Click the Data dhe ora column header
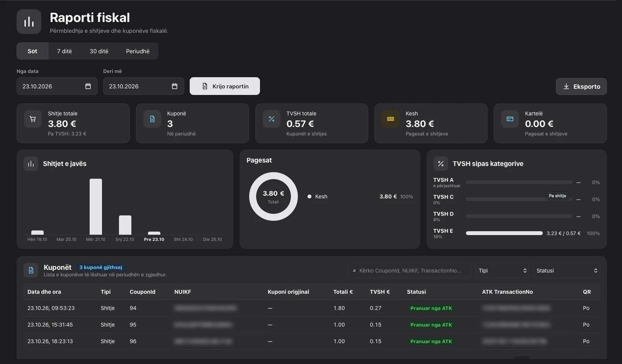 coord(44,292)
